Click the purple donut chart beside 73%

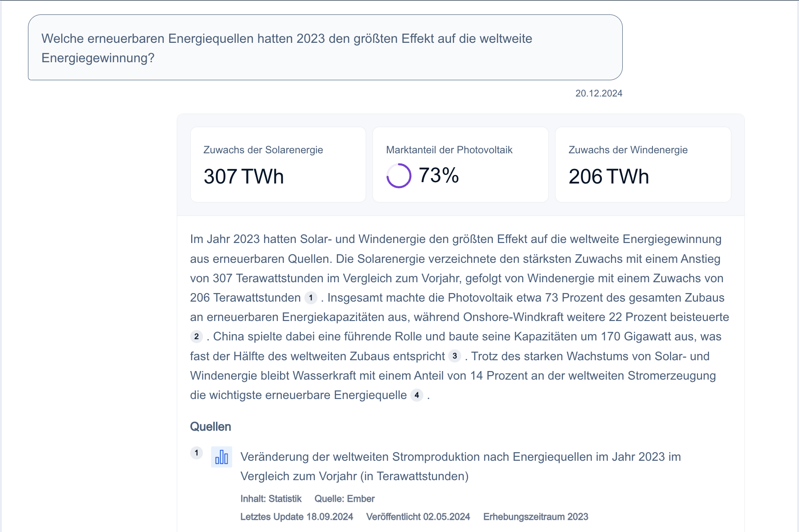tap(399, 175)
